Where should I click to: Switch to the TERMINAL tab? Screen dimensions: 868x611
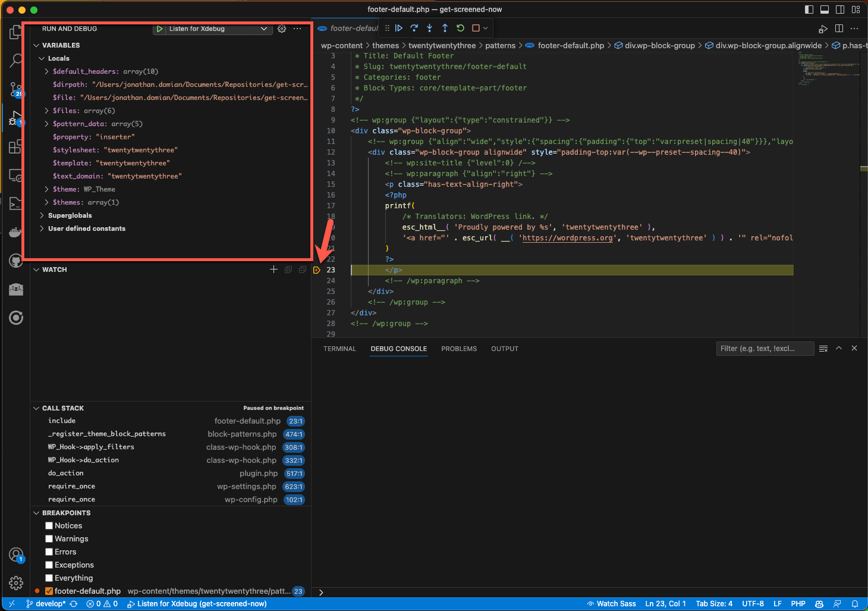coord(339,349)
